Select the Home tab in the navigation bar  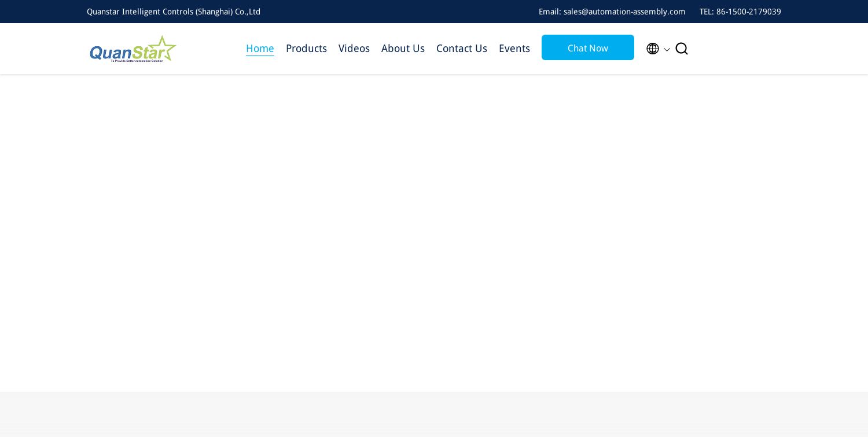pyautogui.click(x=260, y=49)
